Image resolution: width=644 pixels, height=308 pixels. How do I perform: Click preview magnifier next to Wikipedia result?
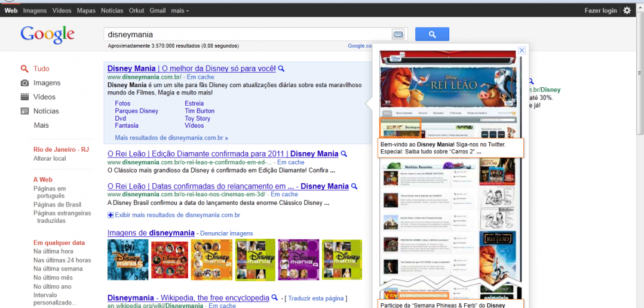pyautogui.click(x=275, y=298)
